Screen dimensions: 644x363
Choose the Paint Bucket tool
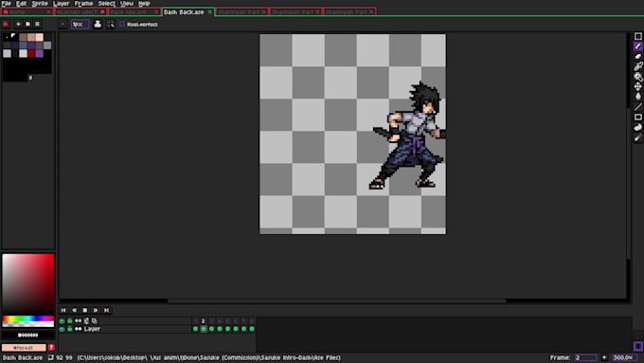pos(637,96)
